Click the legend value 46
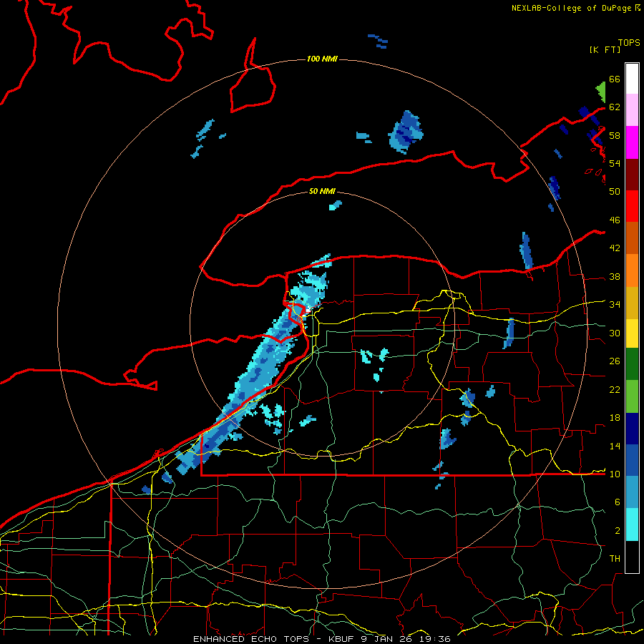Image resolution: width=644 pixels, height=644 pixels. [x=615, y=220]
